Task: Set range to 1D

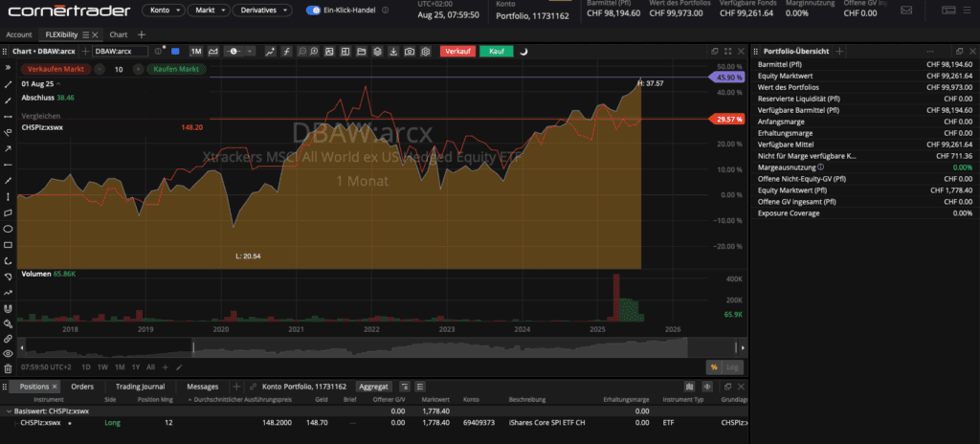Action: click(x=86, y=367)
